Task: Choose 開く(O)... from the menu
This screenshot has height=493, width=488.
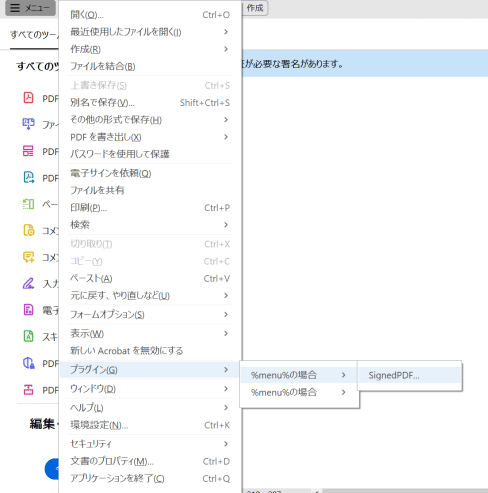Action: [x=150, y=15]
